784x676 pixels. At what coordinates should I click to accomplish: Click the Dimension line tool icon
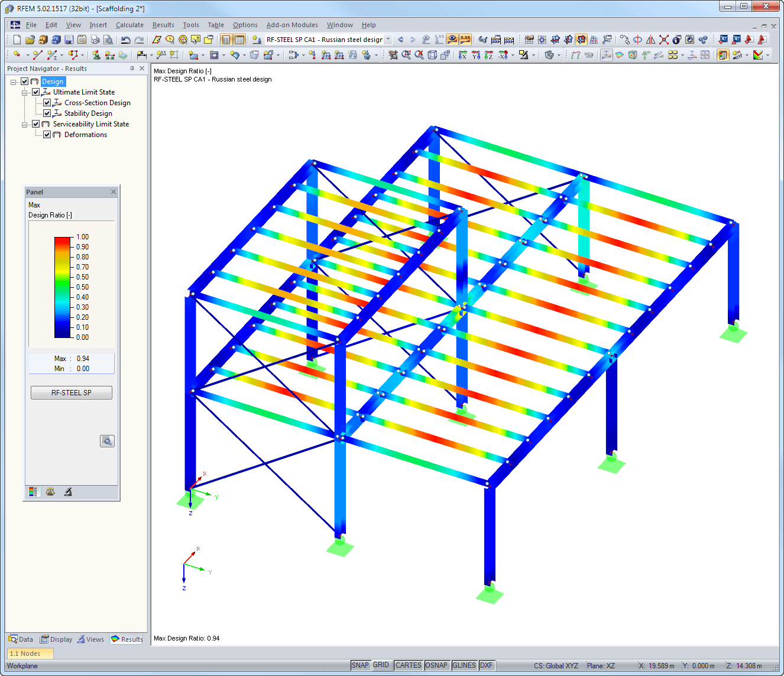tap(142, 55)
